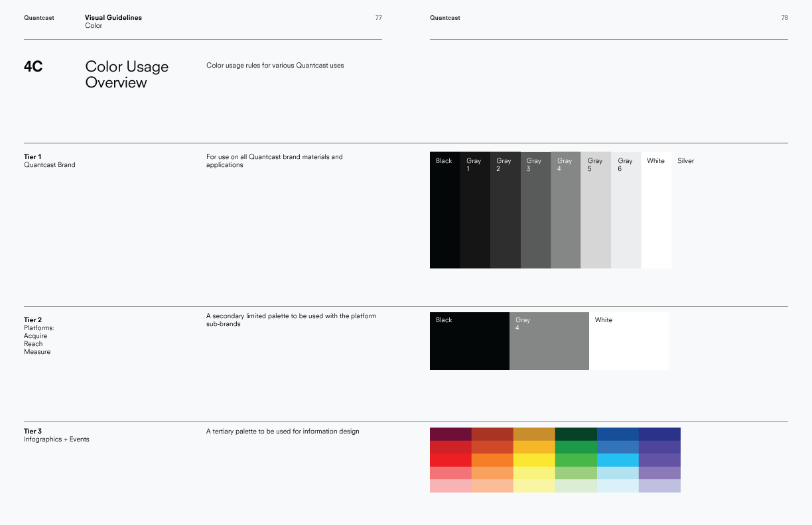
Task: Select "Quantcast" in the page 77 header
Action: (x=39, y=18)
